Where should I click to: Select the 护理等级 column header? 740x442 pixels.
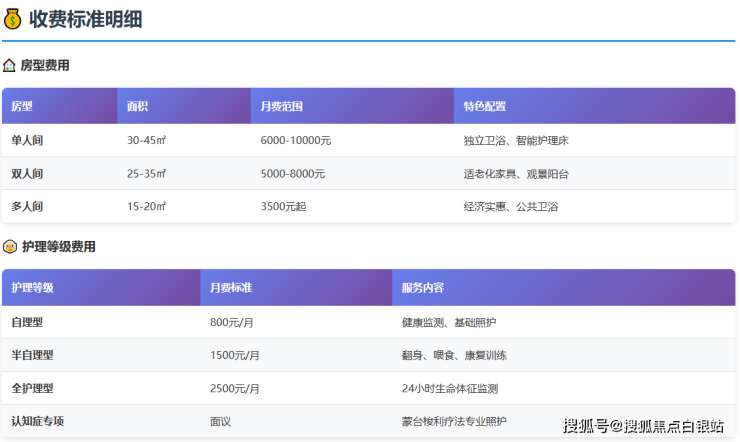tap(32, 287)
